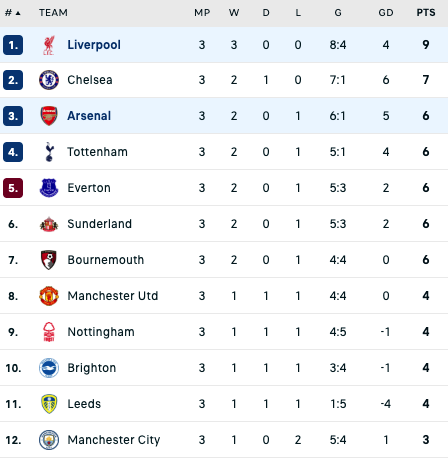Click the Brighton seagull crest
This screenshot has width=448, height=460.
point(49,368)
